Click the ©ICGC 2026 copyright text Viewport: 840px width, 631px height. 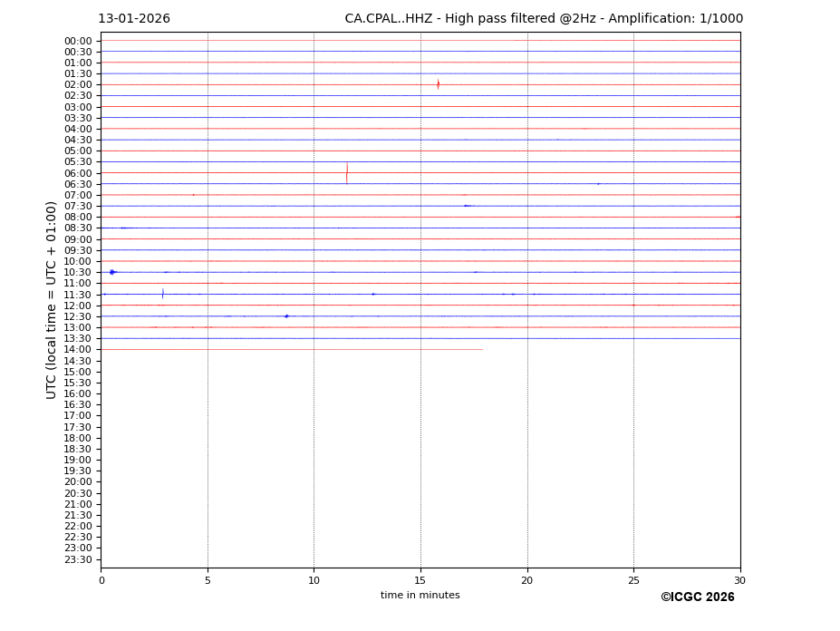(697, 597)
